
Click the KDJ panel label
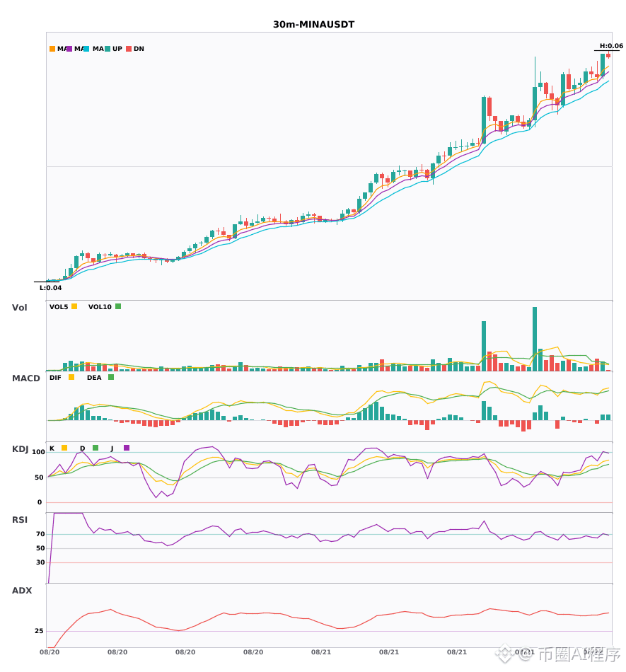20,449
